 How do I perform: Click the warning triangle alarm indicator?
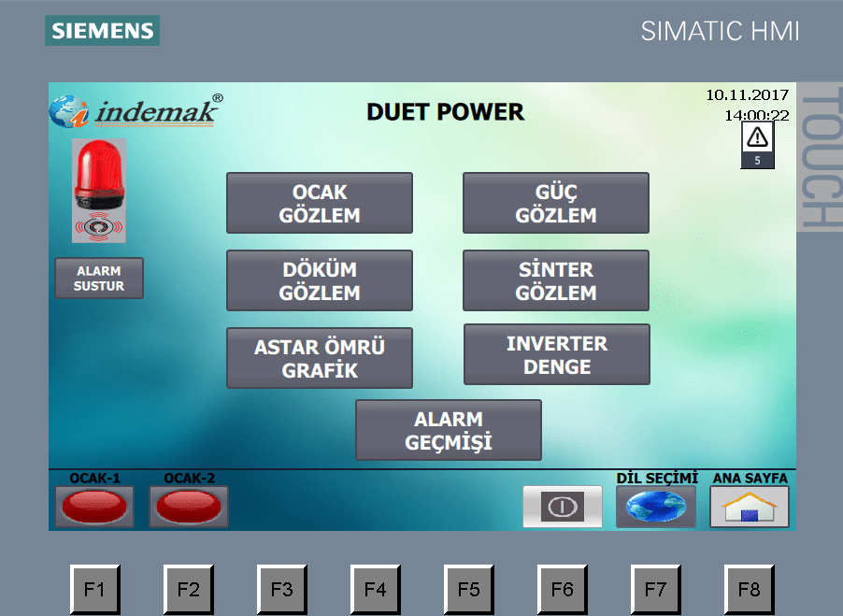758,145
